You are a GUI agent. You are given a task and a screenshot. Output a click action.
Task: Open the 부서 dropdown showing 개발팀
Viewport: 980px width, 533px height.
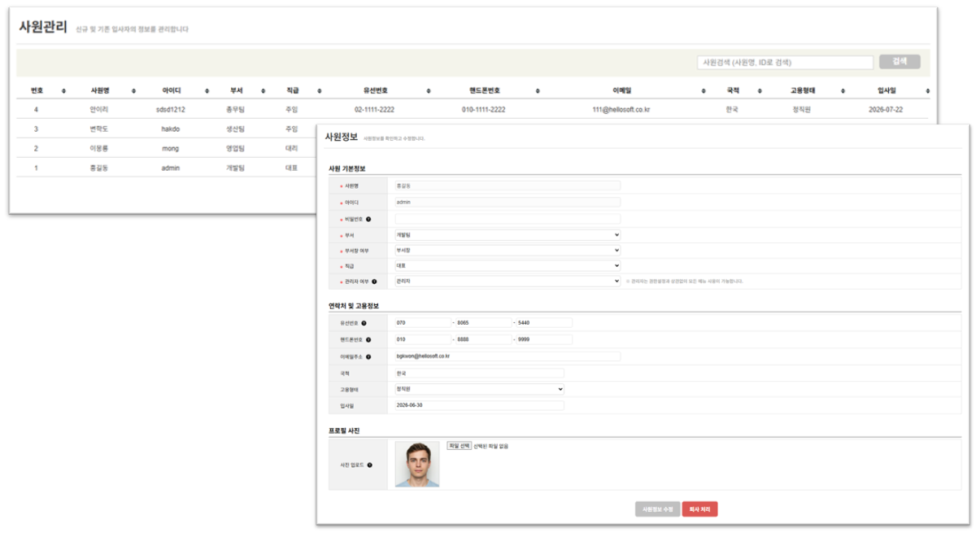pos(507,235)
